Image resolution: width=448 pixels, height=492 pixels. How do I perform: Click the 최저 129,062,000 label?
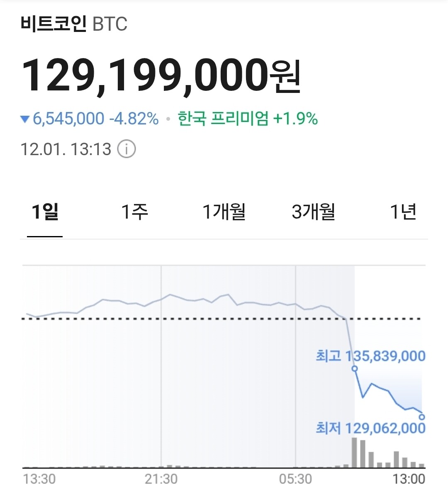tap(370, 428)
